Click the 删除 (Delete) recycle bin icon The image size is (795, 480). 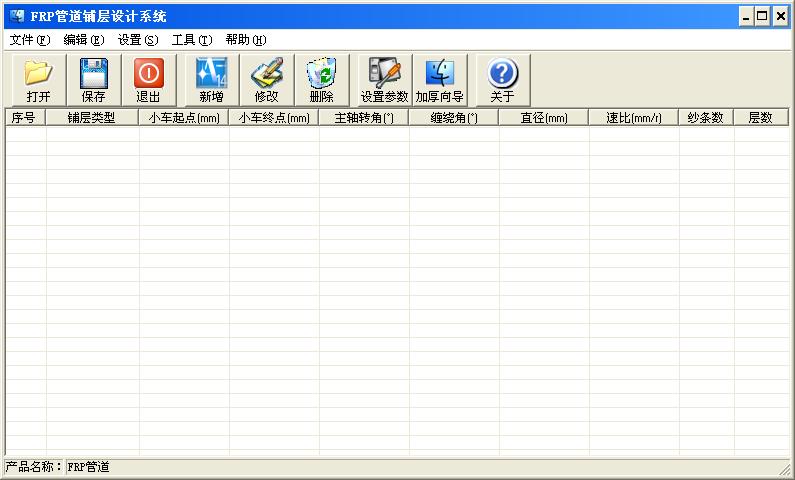tap(321, 73)
